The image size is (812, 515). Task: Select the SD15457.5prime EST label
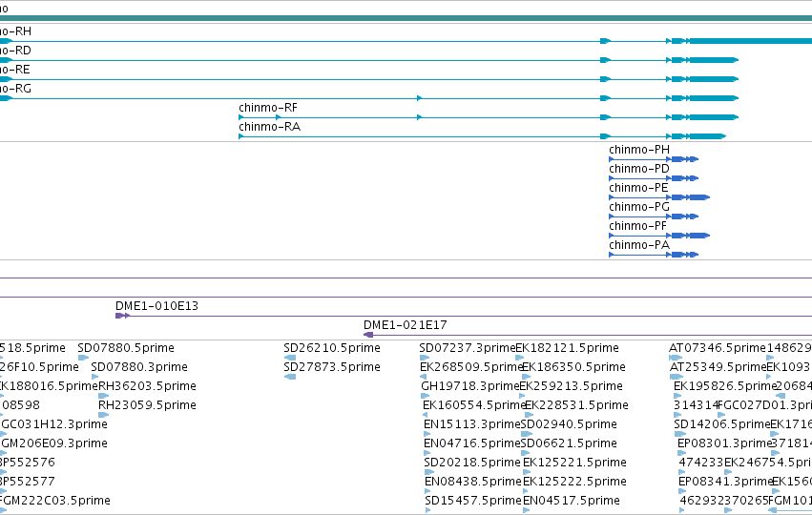tap(473, 501)
